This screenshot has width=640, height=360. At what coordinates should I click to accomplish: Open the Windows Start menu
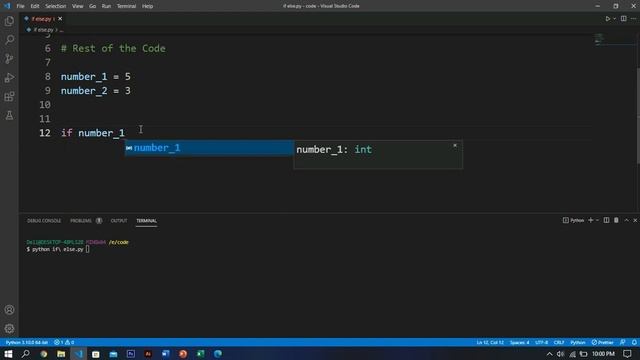point(8,354)
